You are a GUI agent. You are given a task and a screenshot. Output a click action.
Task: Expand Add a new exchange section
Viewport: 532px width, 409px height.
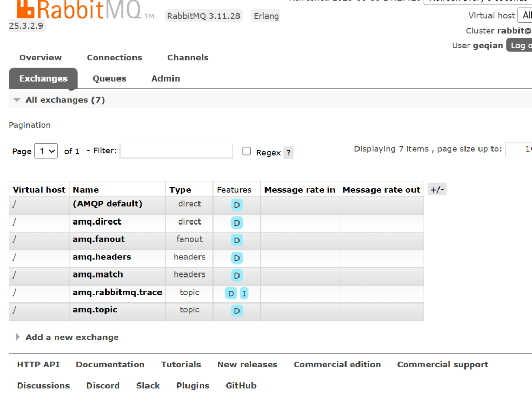point(72,337)
